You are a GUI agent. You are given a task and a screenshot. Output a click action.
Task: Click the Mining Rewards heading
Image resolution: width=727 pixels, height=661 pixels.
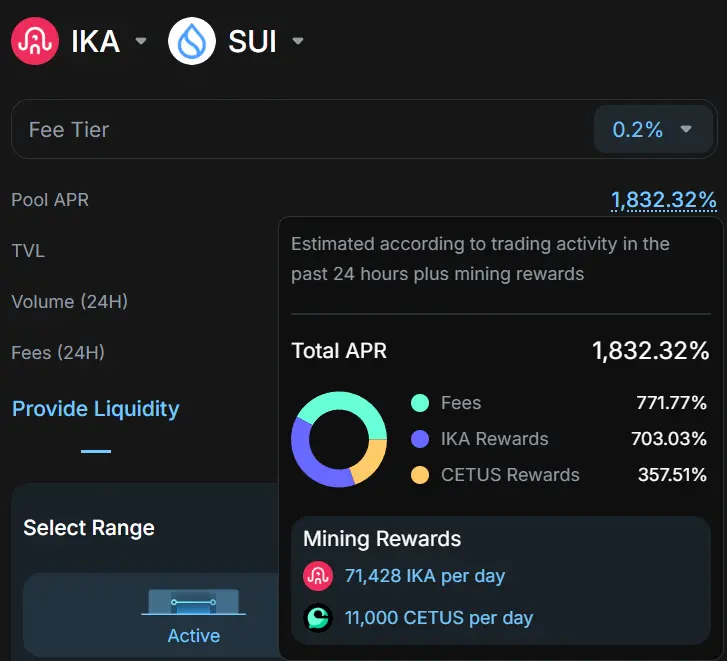(382, 539)
